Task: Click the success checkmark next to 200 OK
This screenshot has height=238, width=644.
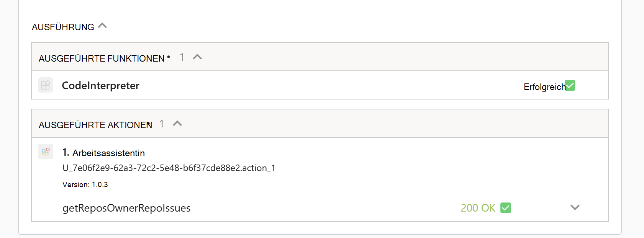Action: [506, 208]
